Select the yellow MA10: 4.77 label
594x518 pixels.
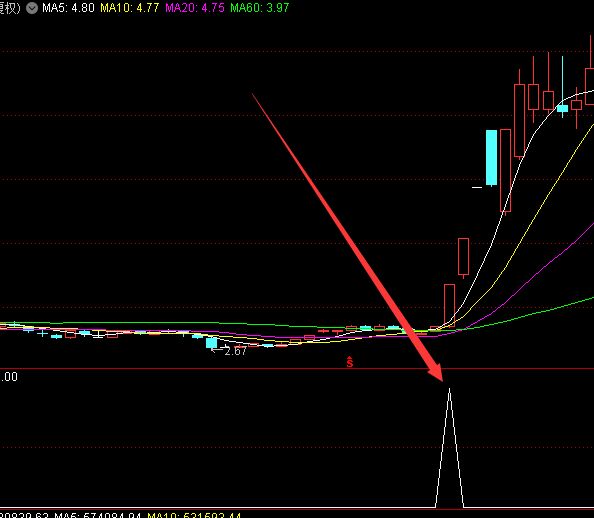tap(130, 8)
